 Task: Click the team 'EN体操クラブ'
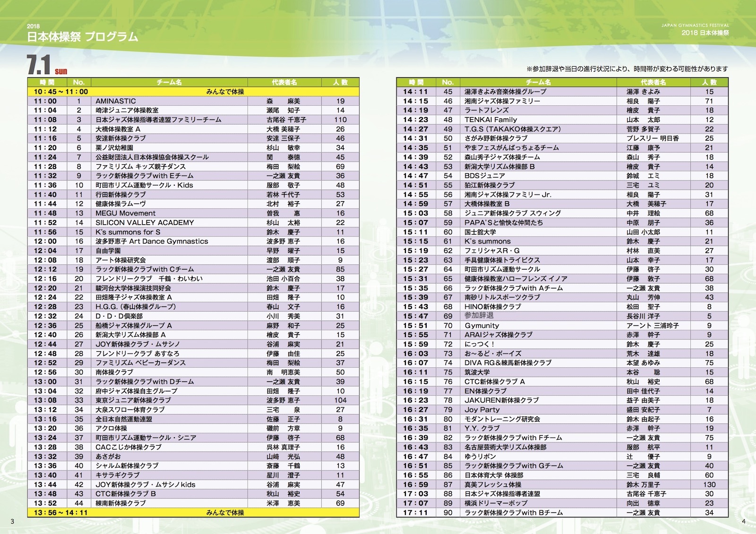coord(485,391)
